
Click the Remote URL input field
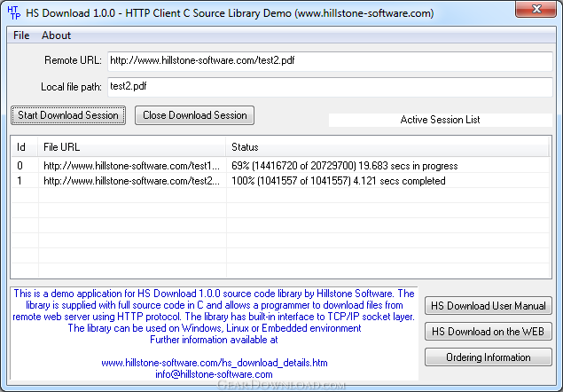[330, 61]
